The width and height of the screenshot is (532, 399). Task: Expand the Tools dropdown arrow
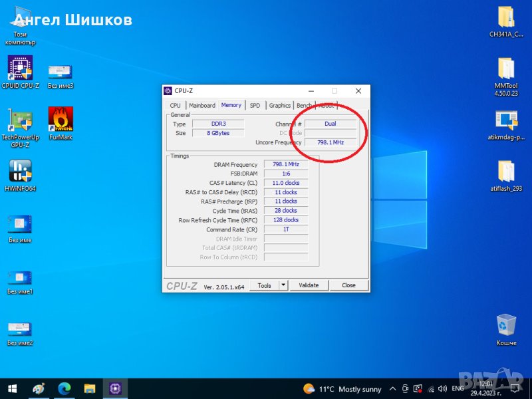coord(283,285)
